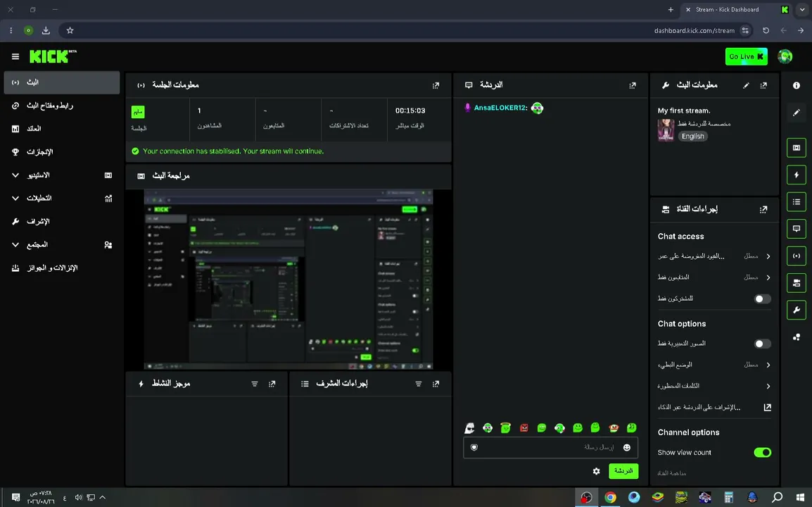Click the AnsaELOKER12 username in chat
The width and height of the screenshot is (812, 507).
pyautogui.click(x=500, y=108)
